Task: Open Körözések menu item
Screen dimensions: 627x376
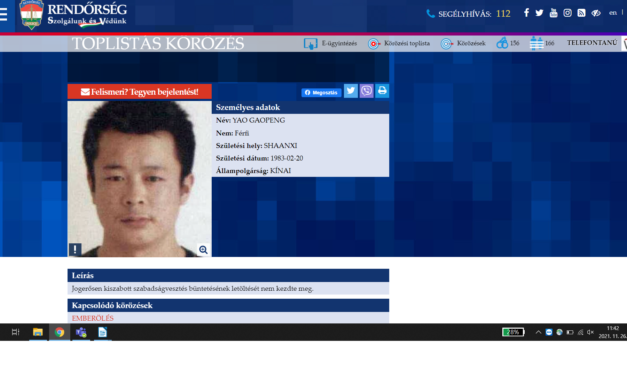Action: point(463,43)
